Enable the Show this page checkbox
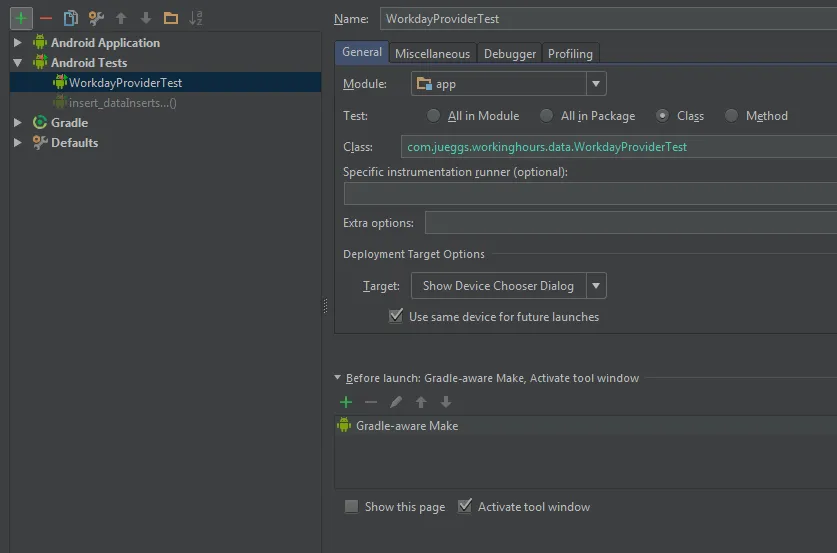Viewport: 837px width, 553px height. pos(351,506)
